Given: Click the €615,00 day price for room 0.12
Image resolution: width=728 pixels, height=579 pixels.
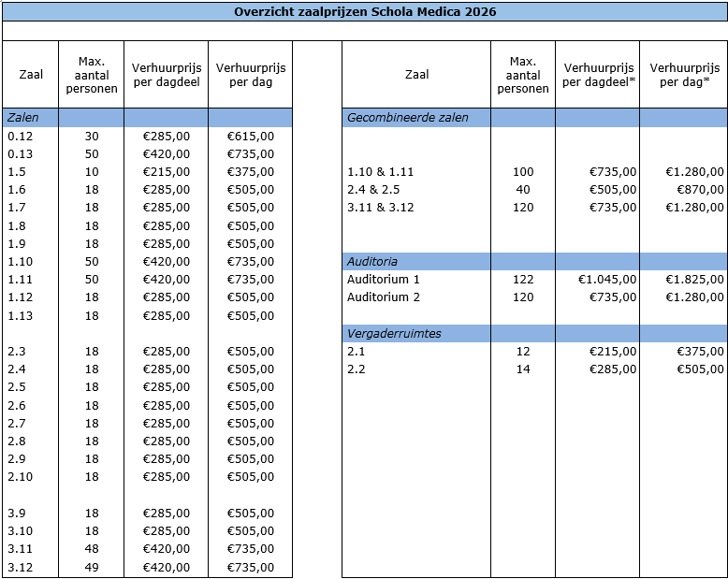Looking at the screenshot, I should pos(250,137).
